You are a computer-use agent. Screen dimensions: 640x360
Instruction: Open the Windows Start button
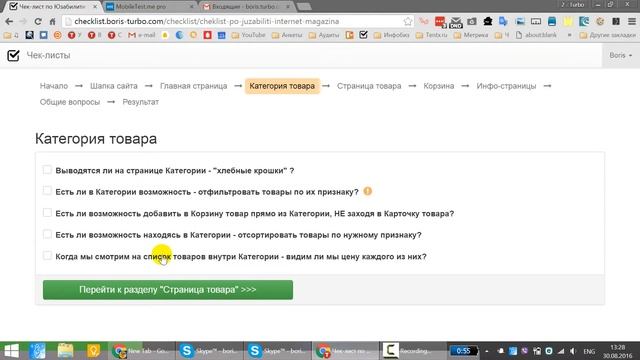[x=11, y=351]
